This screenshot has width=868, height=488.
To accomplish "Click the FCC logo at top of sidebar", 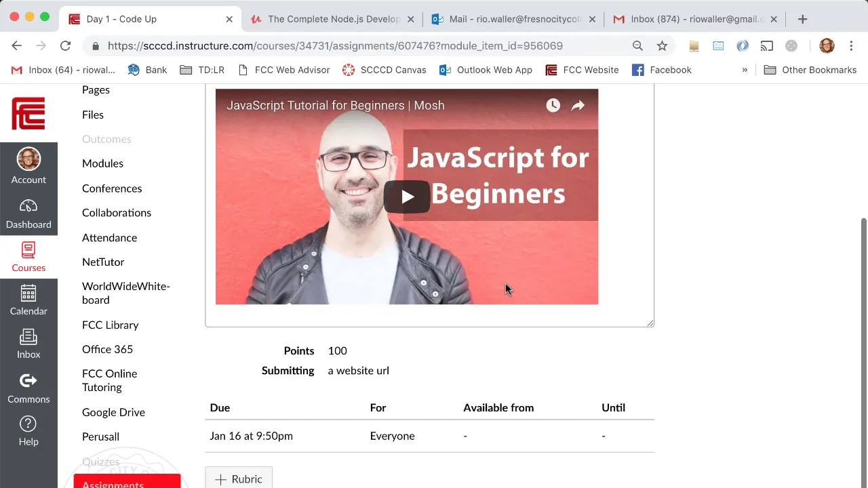I will click(28, 113).
